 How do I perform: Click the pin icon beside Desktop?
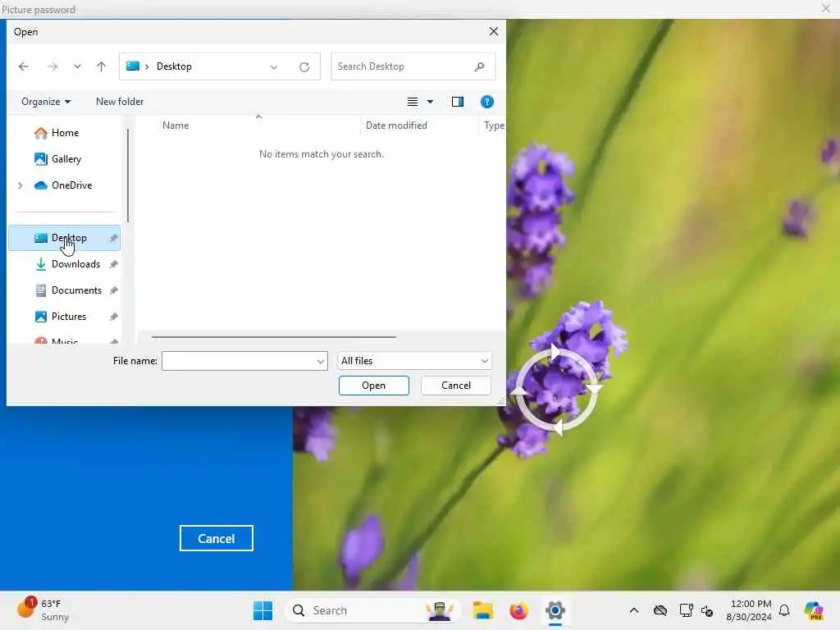[113, 239]
